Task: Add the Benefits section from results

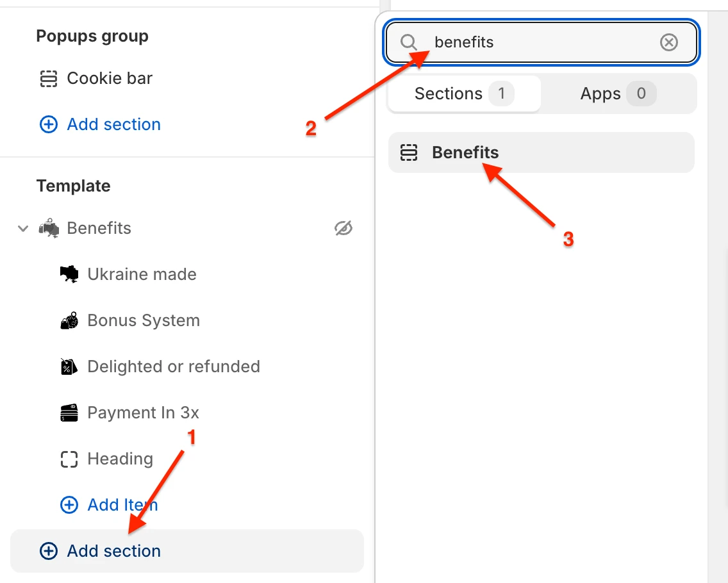Action: 542,152
